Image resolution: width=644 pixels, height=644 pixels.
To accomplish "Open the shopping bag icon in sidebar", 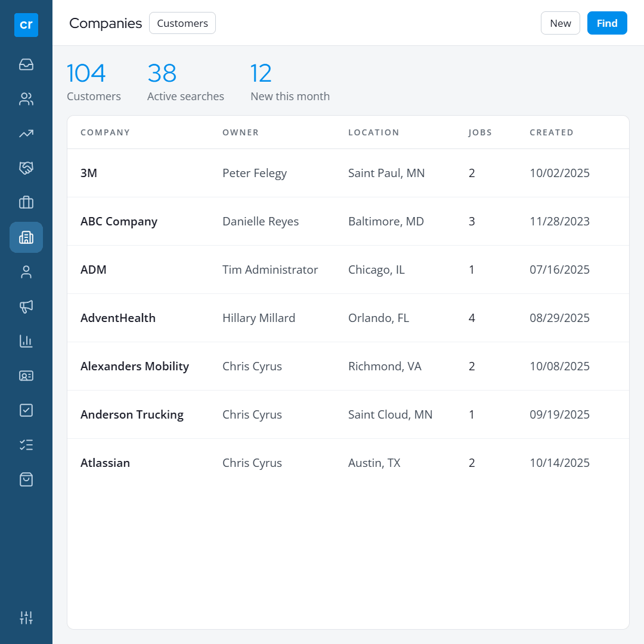I will point(26,479).
